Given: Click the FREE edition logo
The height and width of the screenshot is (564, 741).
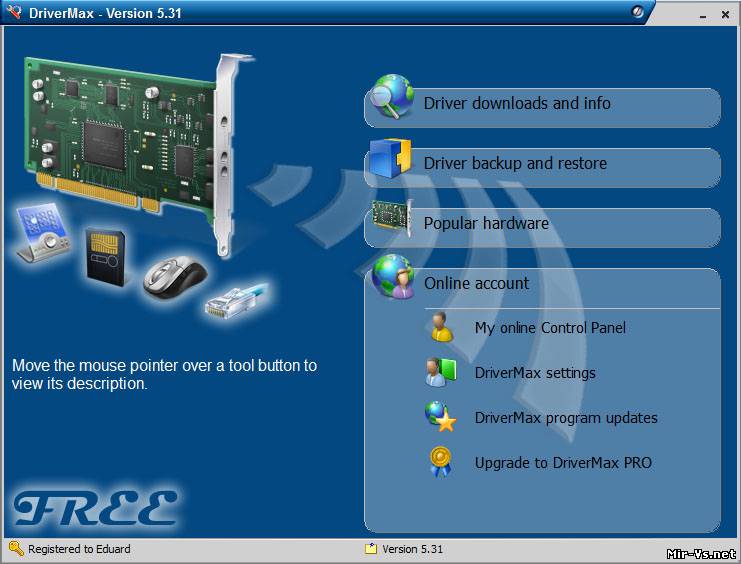Looking at the screenshot, I should 95,508.
